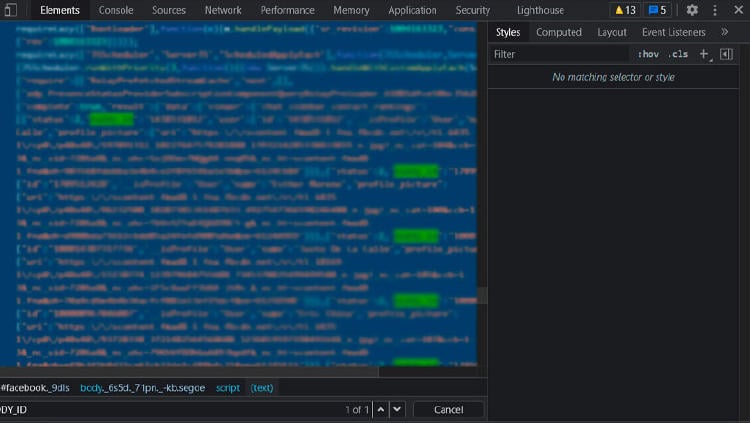Open the three-dot DevTools menu
The image size is (750, 423).
point(715,10)
